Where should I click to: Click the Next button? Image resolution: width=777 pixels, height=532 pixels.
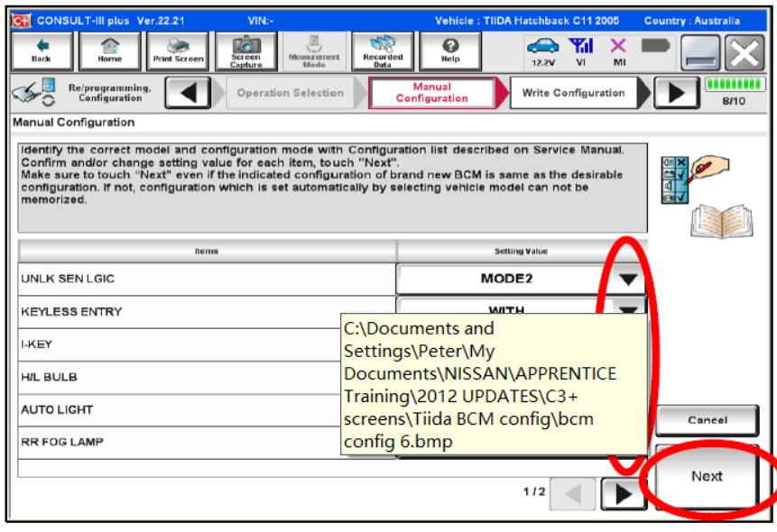(708, 476)
